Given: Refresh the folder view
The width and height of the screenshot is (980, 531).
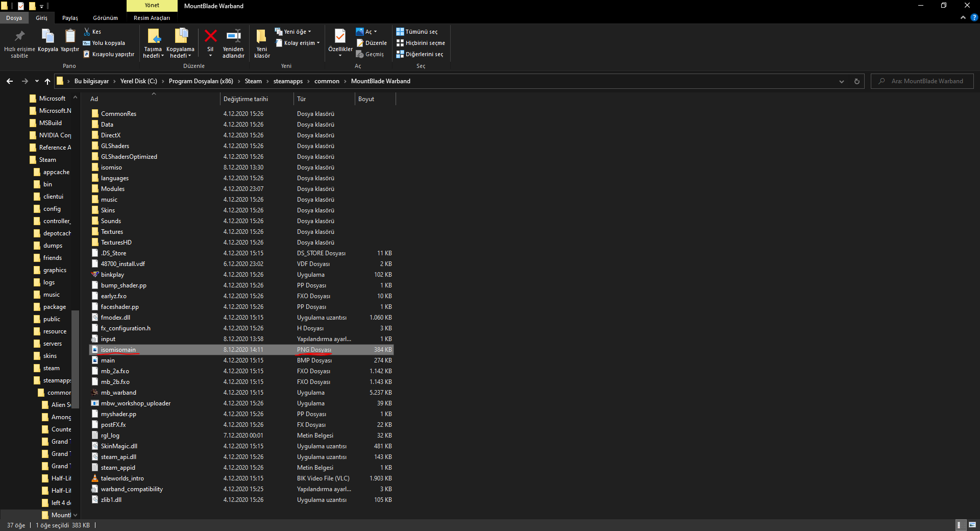Looking at the screenshot, I should pyautogui.click(x=857, y=81).
